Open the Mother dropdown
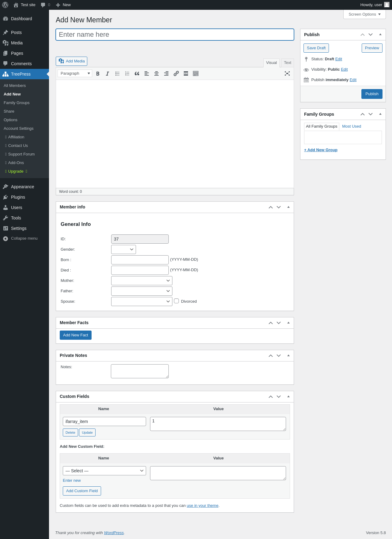Image resolution: width=392 pixels, height=539 pixels. pos(142,281)
